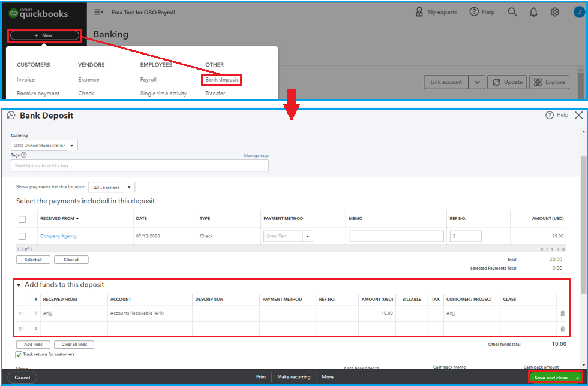The height and width of the screenshot is (386, 588).
Task: Open the All Locations dropdown
Action: pos(112,188)
